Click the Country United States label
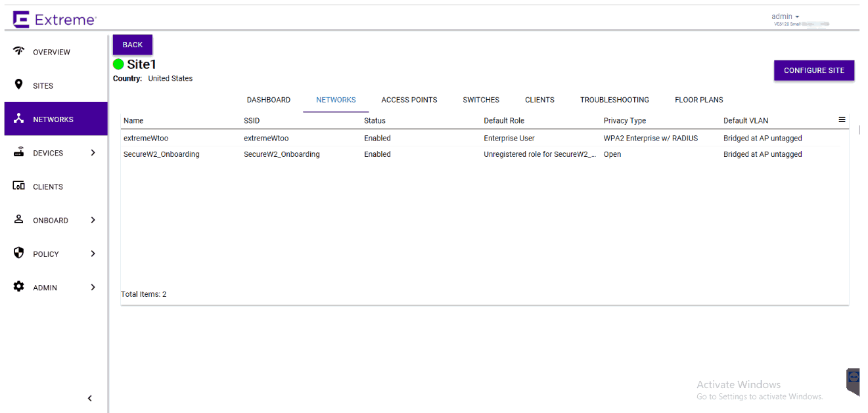868x413 pixels. tap(153, 78)
